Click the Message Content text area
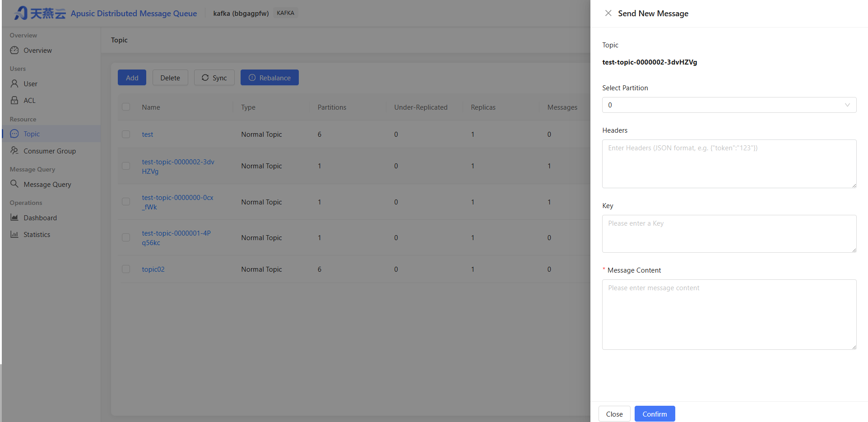Image resolution: width=868 pixels, height=422 pixels. [729, 315]
